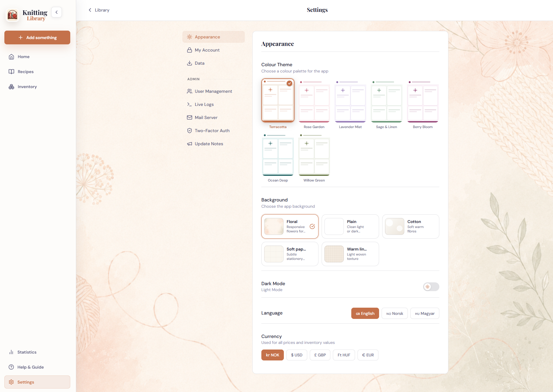The width and height of the screenshot is (553, 392).
Task: Click the Mail Server envelope icon
Action: 190,117
